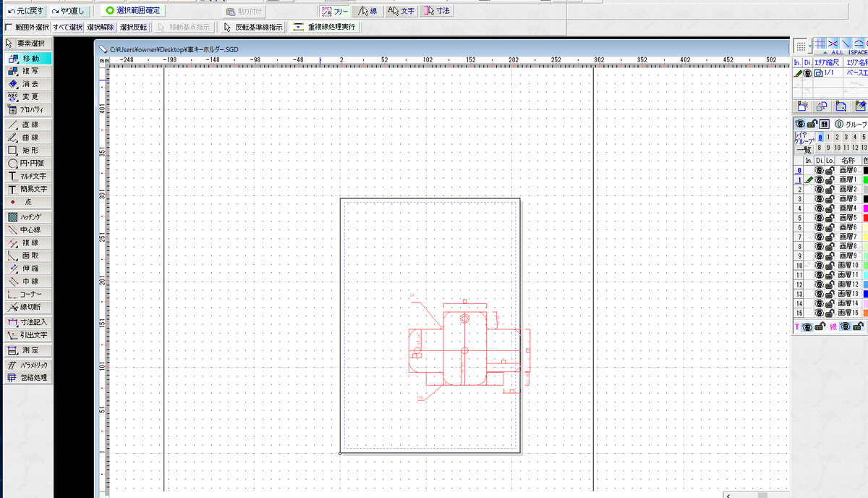The image size is (868, 498).
Task: Select the 変更 (modify) tool
Action: (27, 96)
